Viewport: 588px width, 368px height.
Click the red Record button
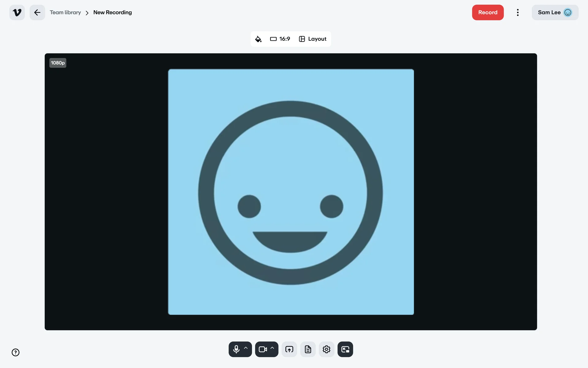pos(488,13)
